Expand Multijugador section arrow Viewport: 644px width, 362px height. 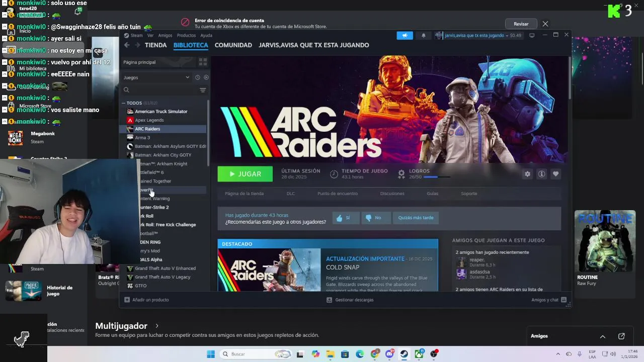click(157, 326)
